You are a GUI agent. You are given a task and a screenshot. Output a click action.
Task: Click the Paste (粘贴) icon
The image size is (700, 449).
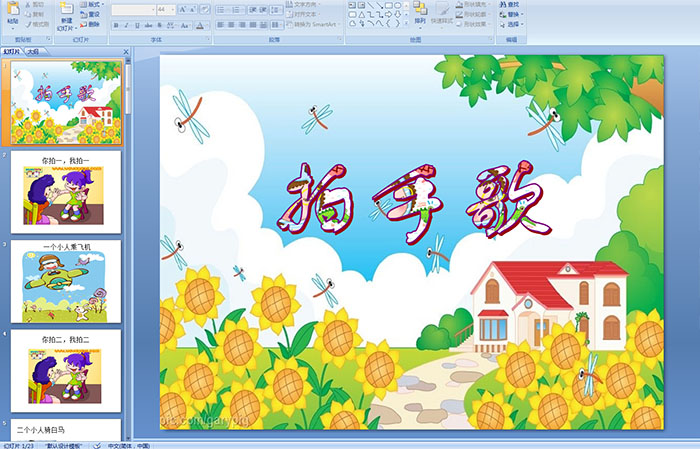pos(13,9)
